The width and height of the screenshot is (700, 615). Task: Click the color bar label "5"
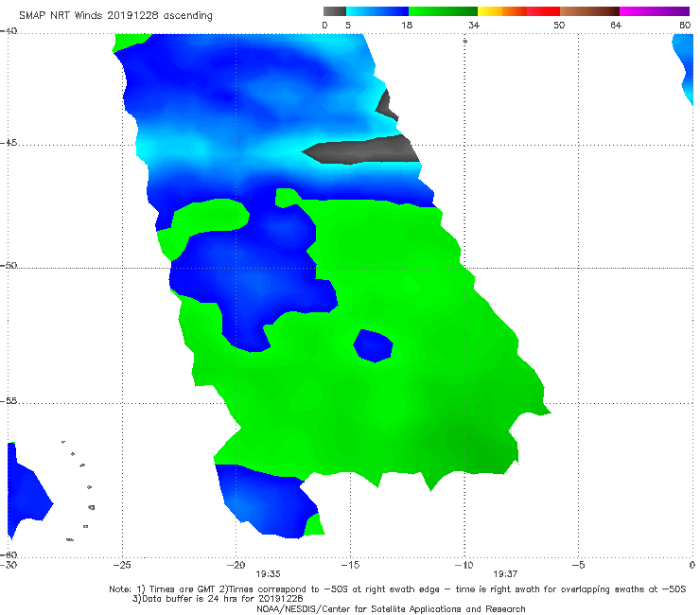(348, 25)
